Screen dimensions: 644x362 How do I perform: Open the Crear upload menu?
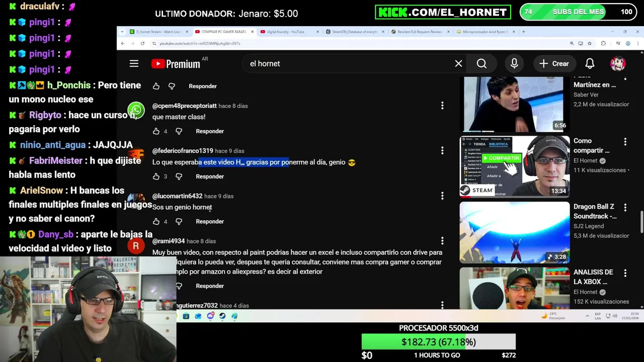click(x=554, y=64)
